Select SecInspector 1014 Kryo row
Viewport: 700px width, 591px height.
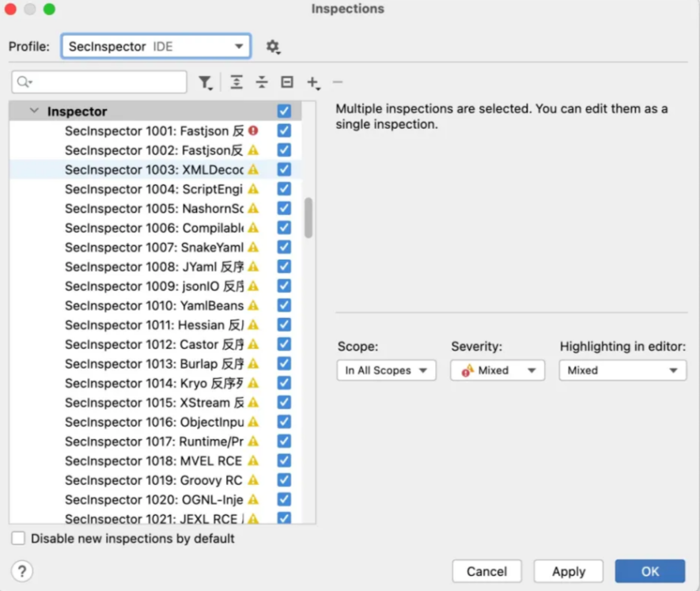click(155, 383)
